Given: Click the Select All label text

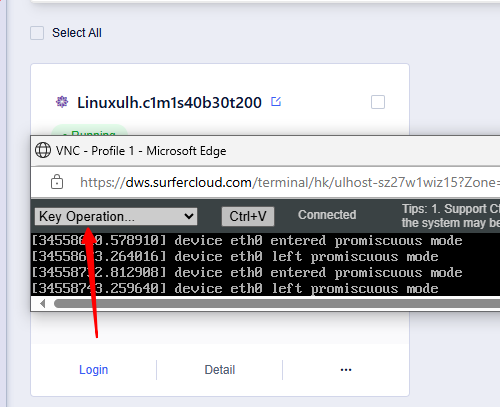Looking at the screenshot, I should click(77, 33).
